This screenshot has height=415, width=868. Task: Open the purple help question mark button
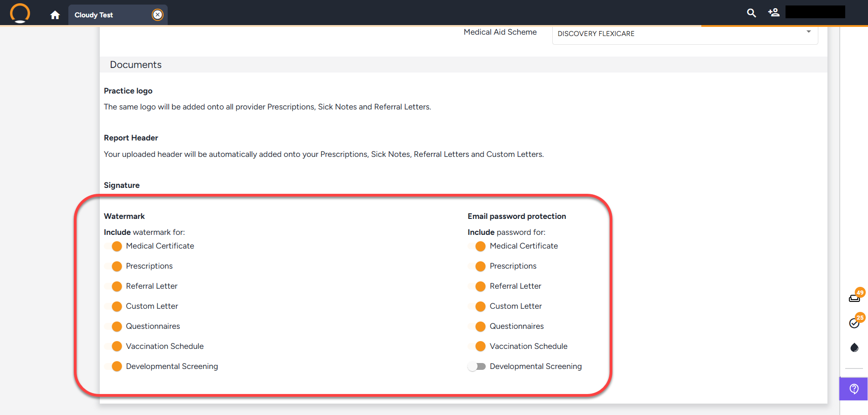pyautogui.click(x=854, y=389)
